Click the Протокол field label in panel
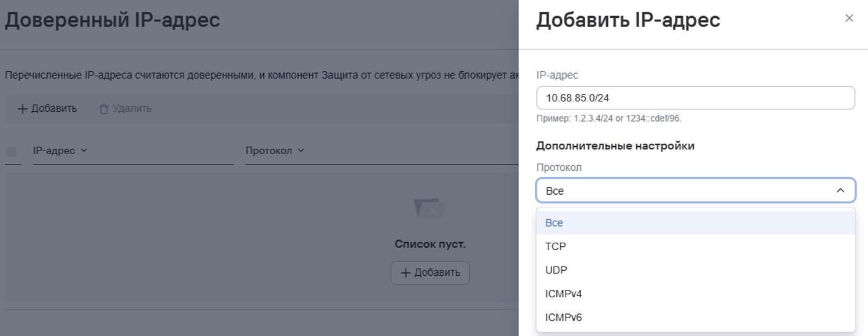The width and height of the screenshot is (868, 336). point(559,167)
